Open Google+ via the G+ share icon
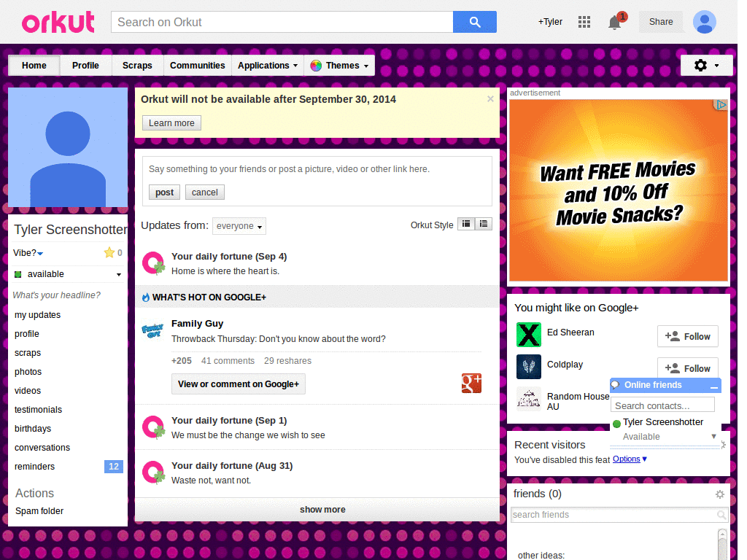The image size is (747, 560). point(471,383)
